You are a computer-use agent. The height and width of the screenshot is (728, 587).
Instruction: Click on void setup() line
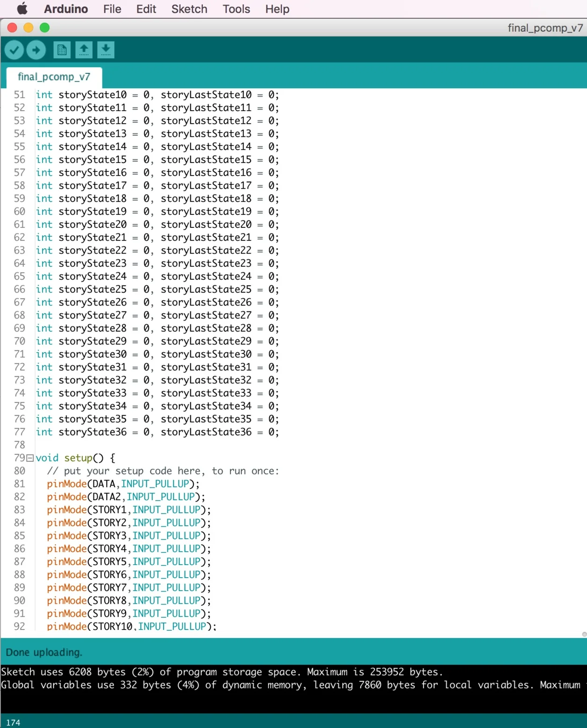click(75, 458)
